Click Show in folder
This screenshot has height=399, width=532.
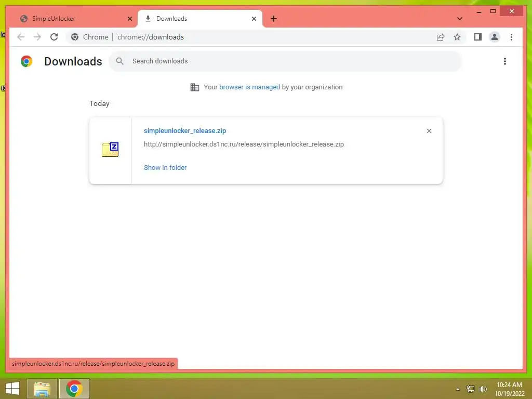pyautogui.click(x=165, y=168)
